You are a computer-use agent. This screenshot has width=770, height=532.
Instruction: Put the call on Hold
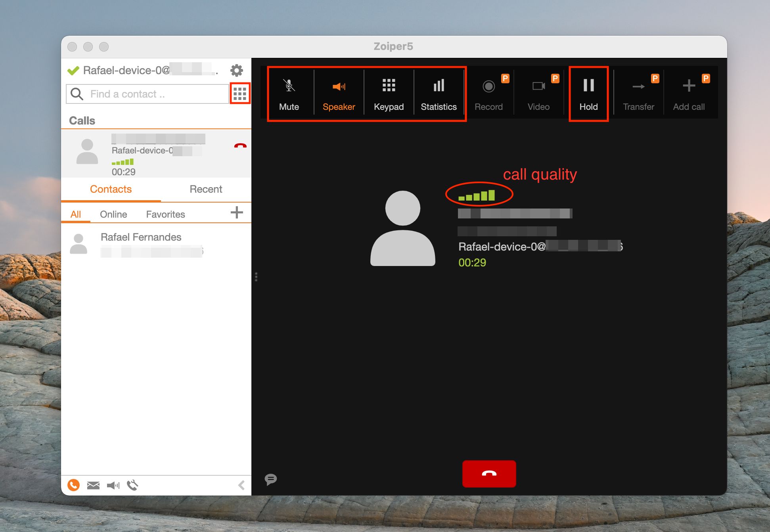click(x=588, y=93)
